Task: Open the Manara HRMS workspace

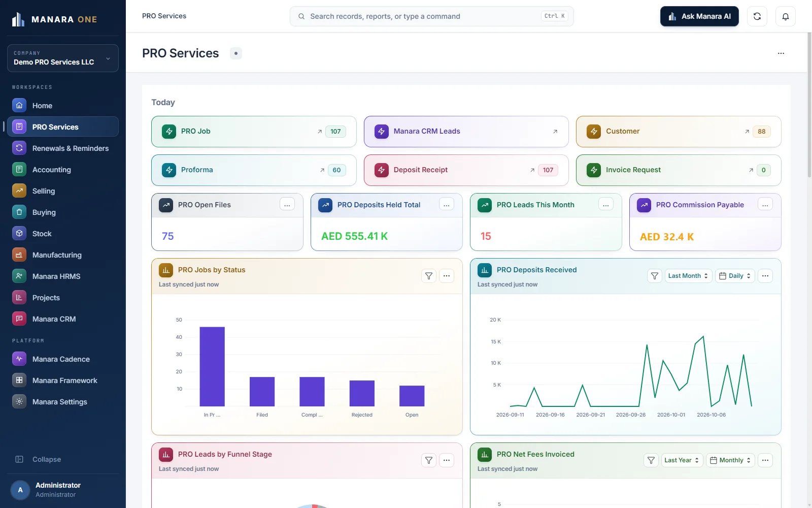Action: (63, 276)
